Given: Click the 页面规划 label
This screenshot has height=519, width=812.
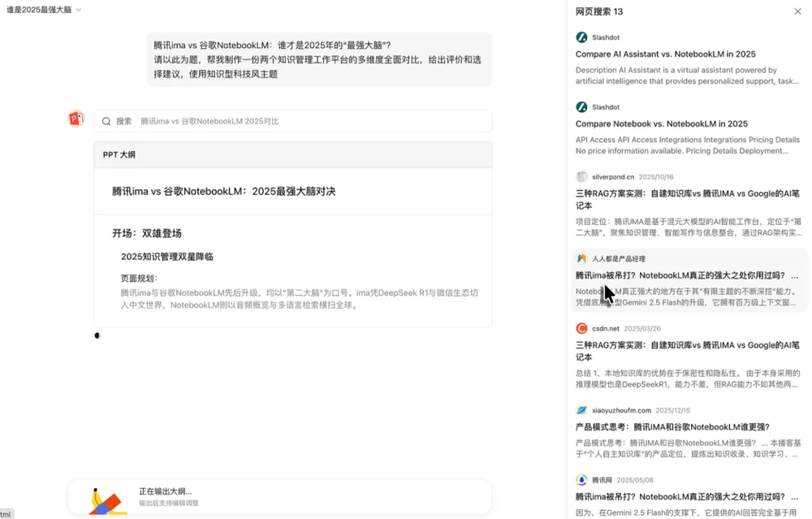Looking at the screenshot, I should [x=139, y=278].
